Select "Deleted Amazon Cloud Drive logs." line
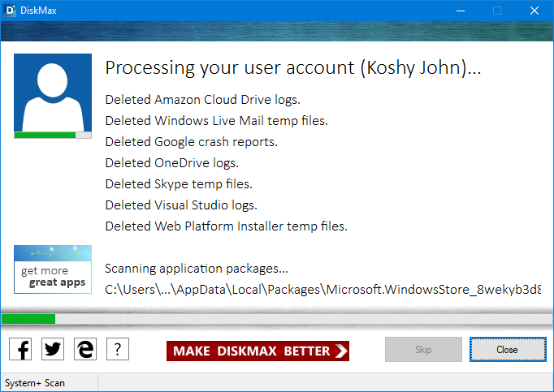This screenshot has width=554, height=392. click(203, 100)
